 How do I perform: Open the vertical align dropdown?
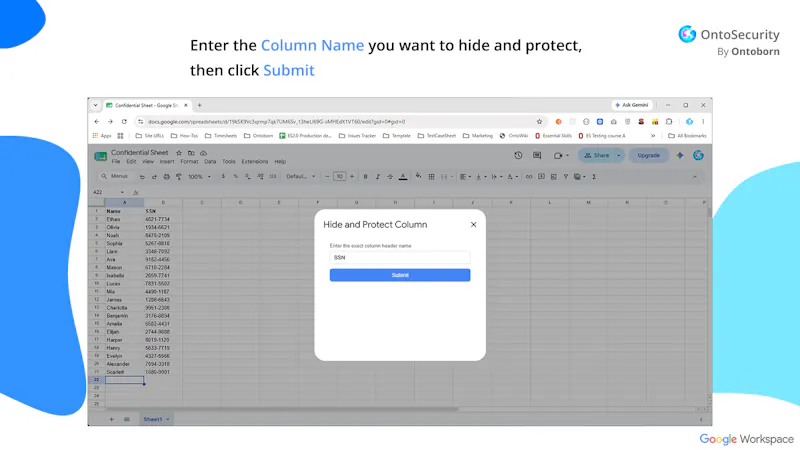[x=481, y=177]
